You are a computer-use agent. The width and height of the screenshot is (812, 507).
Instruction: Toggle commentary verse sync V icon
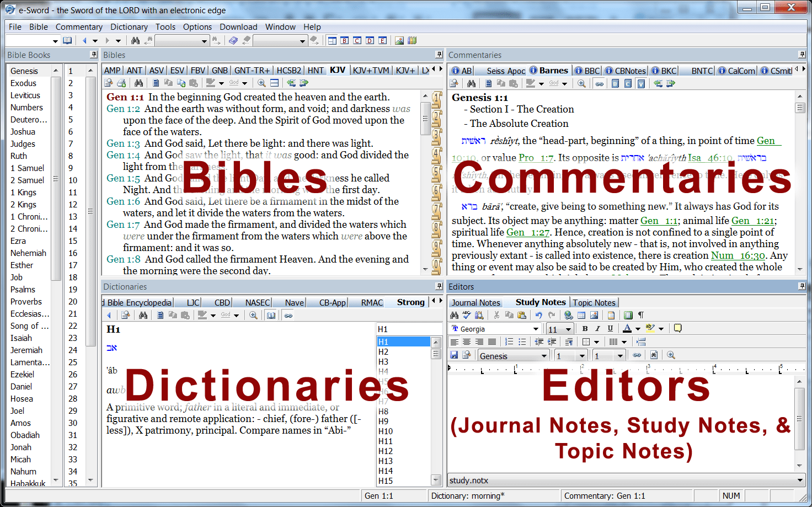tap(641, 83)
